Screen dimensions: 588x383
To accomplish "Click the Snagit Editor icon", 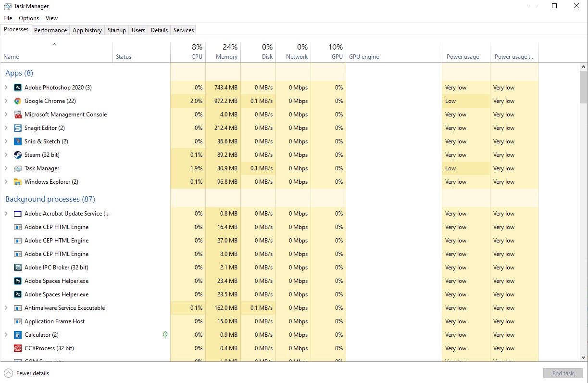I will tap(18, 128).
